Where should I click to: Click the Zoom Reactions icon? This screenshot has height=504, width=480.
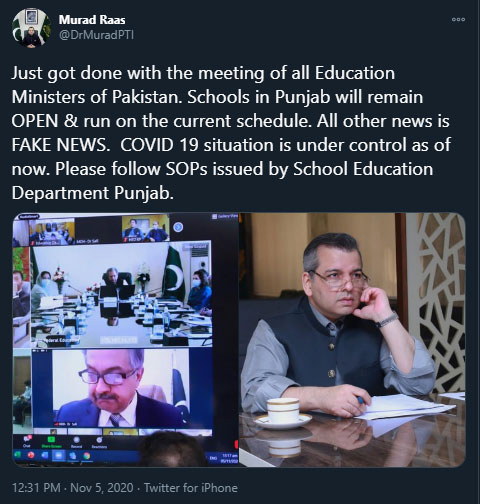(x=99, y=441)
